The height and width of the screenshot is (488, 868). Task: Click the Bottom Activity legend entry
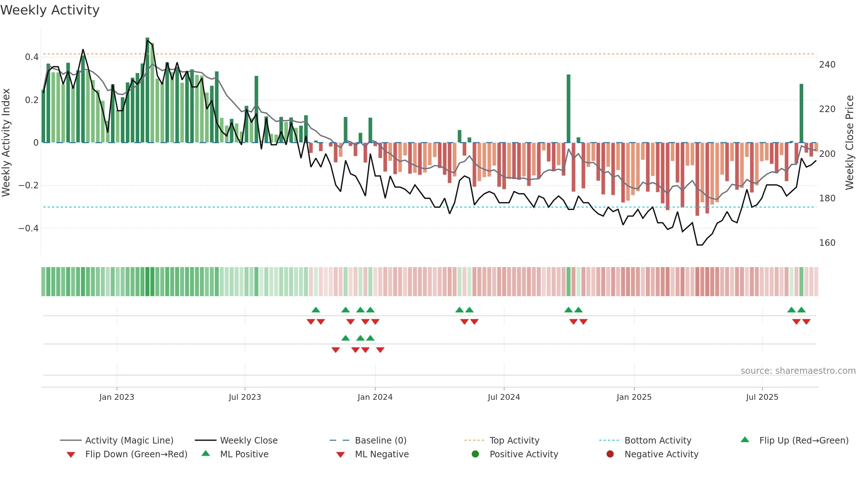coord(645,440)
